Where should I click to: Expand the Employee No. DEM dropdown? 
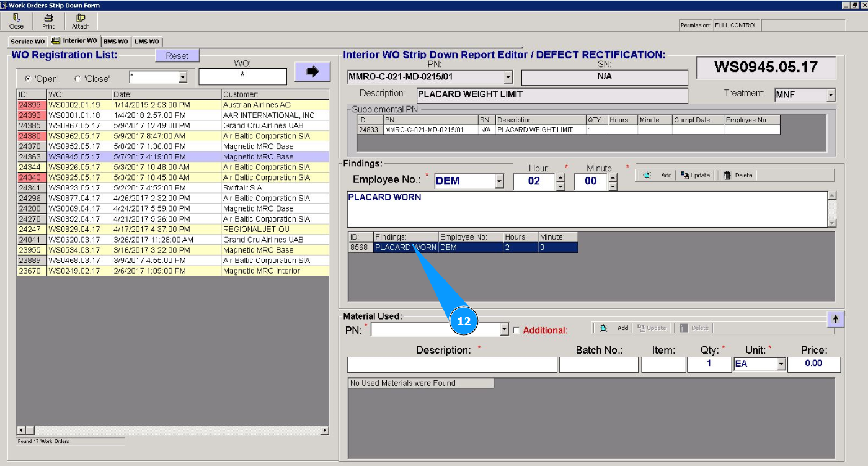500,182
